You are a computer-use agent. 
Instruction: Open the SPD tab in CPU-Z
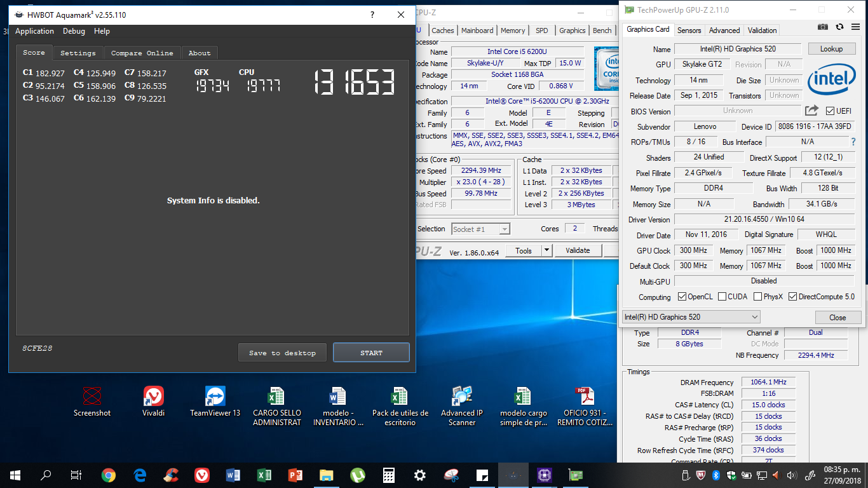pos(542,30)
